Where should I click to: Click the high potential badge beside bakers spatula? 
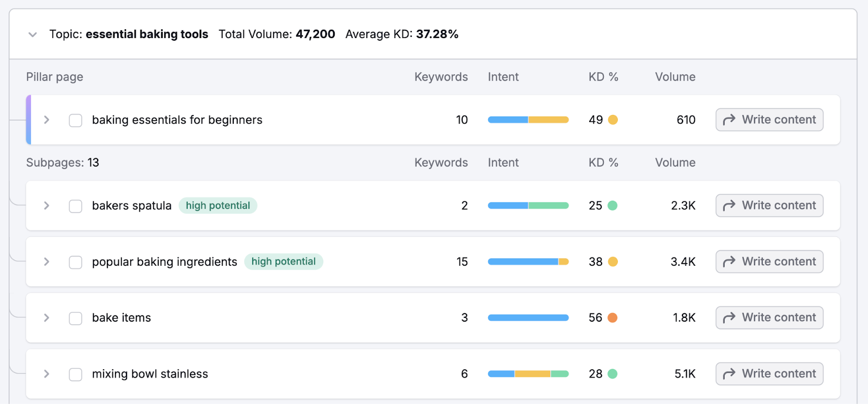[x=218, y=206]
